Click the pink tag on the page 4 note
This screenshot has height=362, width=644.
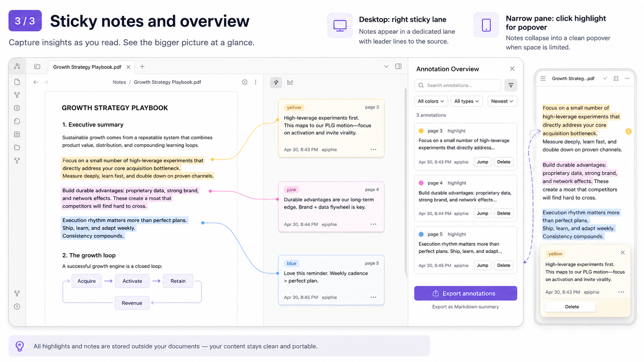pos(292,190)
